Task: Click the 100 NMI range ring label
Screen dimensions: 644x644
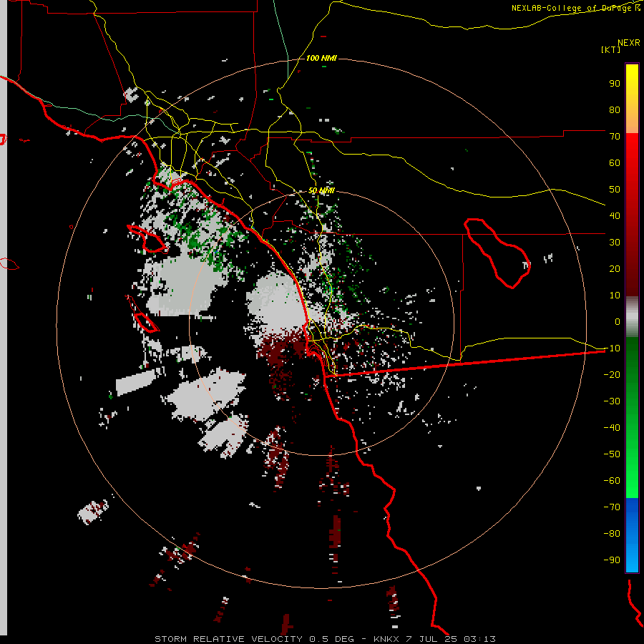Action: tap(321, 58)
